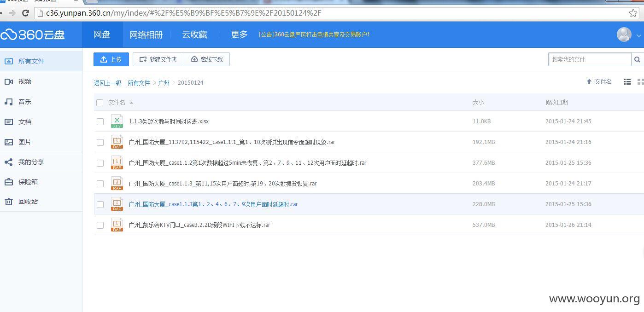Screen dimensions: 644x312
Task: Check the box for case1.1.2 rar file
Action: click(x=100, y=163)
